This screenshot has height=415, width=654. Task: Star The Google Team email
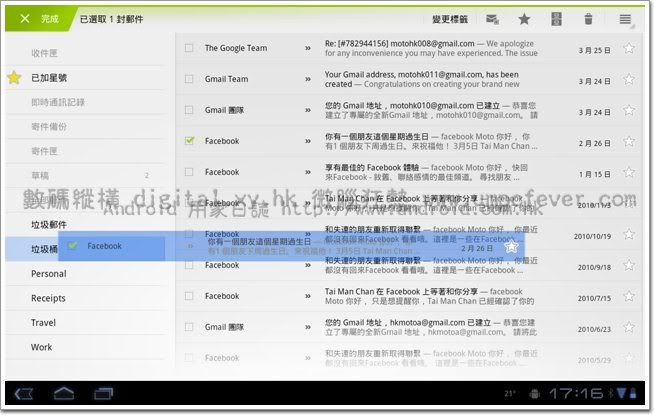[628, 48]
